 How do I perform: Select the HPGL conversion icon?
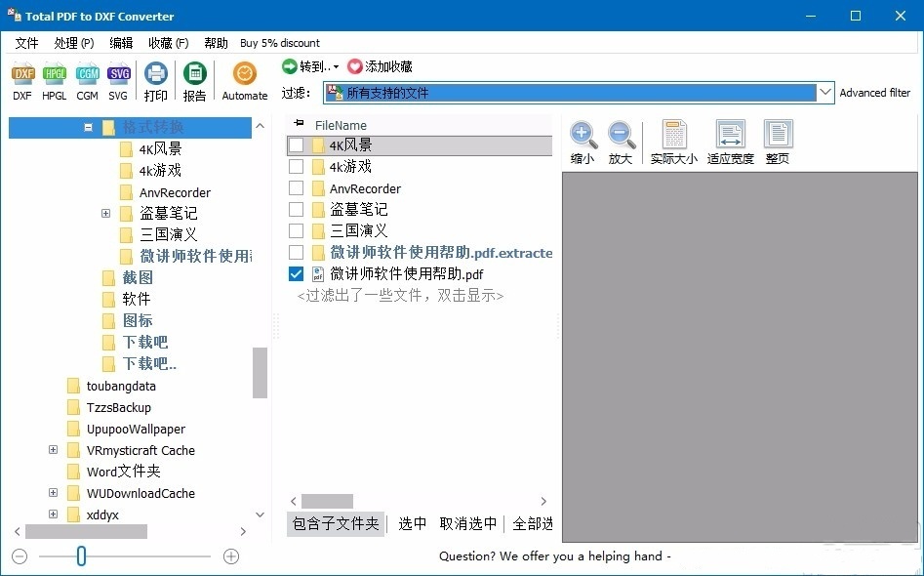(55, 74)
